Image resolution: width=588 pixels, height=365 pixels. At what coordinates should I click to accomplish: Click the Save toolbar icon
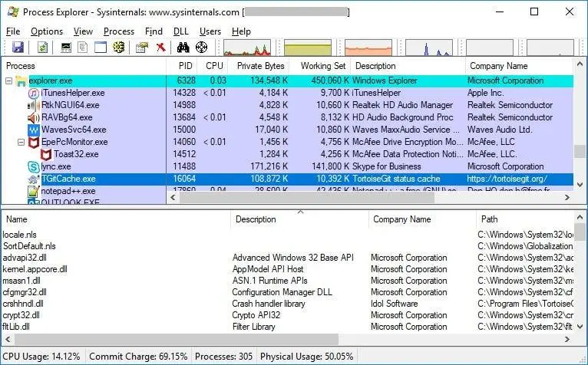click(x=18, y=48)
